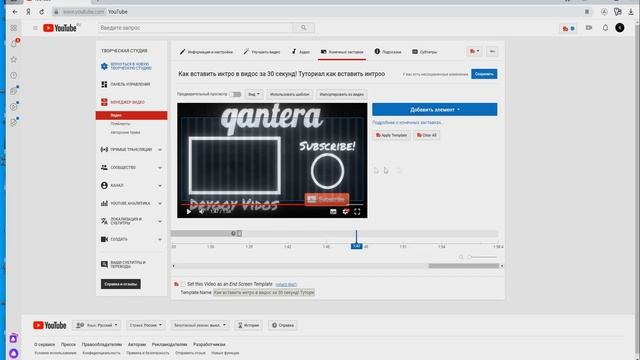Click the gear icon for new Creator Studio
This screenshot has width=640, height=360.
point(104,66)
